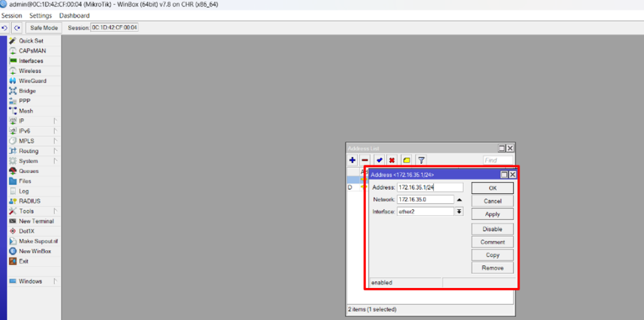Click the red X Disable icon in toolbar

pyautogui.click(x=392, y=160)
